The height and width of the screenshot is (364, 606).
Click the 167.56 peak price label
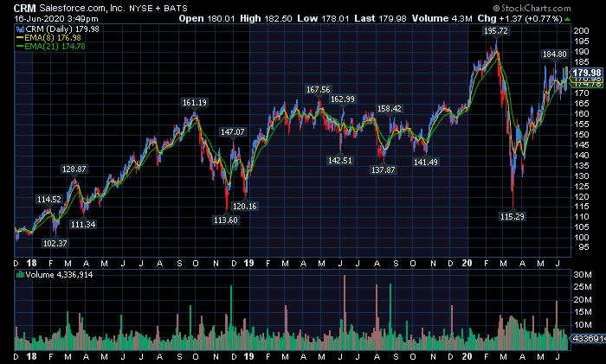[x=318, y=90]
